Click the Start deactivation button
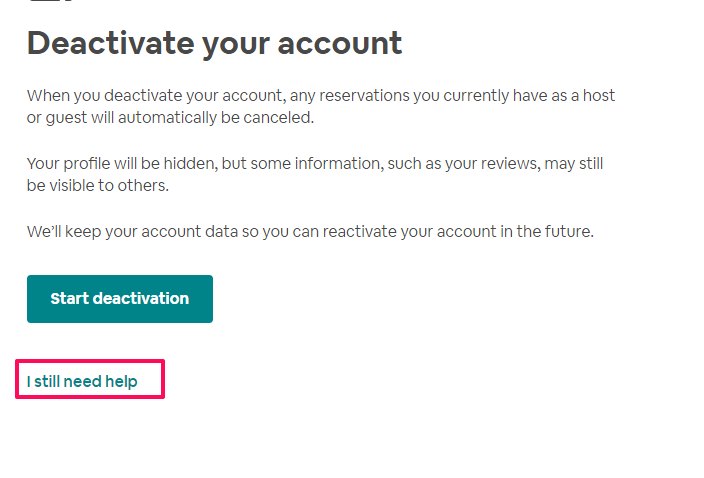This screenshot has width=704, height=478. click(120, 299)
